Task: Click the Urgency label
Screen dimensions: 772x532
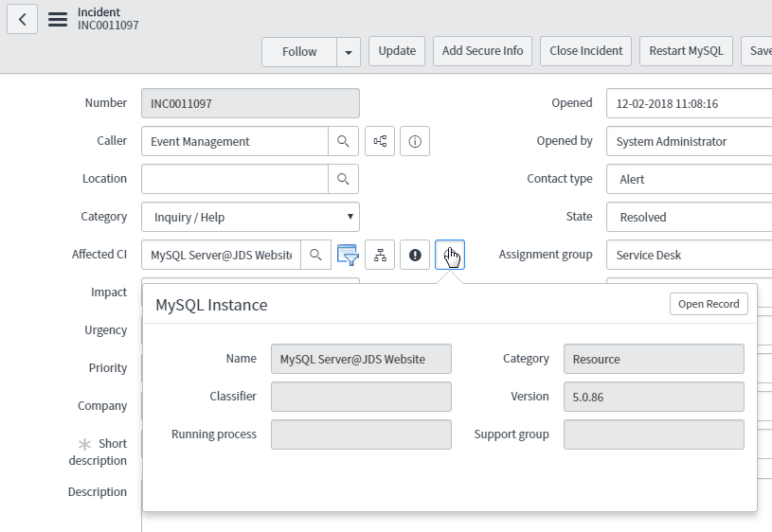Action: click(x=105, y=330)
